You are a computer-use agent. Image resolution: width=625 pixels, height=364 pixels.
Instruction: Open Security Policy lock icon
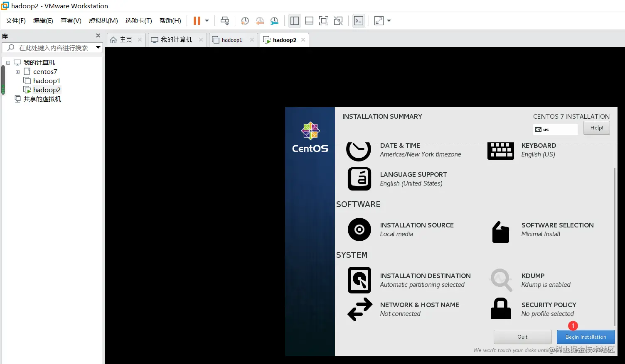click(501, 308)
